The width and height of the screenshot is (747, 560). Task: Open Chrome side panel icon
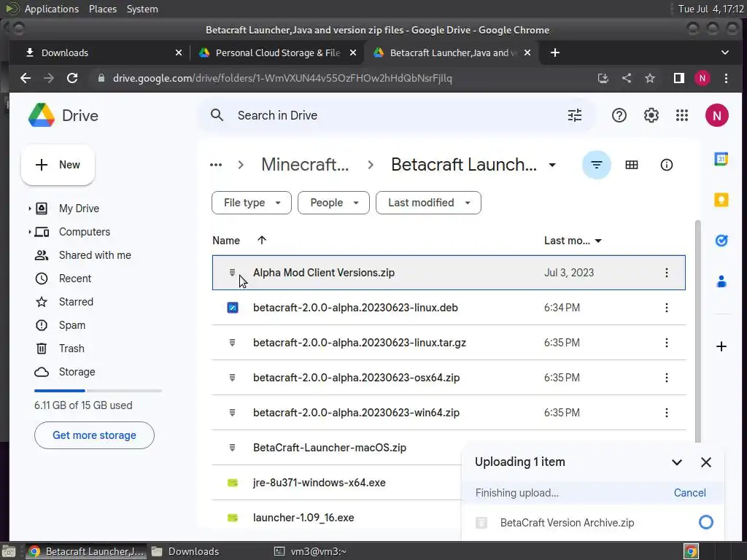pos(678,78)
